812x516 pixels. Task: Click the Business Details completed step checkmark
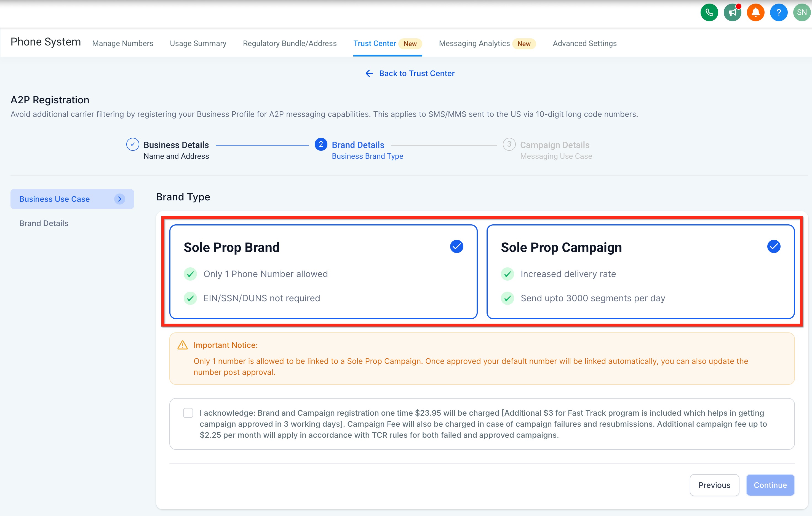pos(132,144)
